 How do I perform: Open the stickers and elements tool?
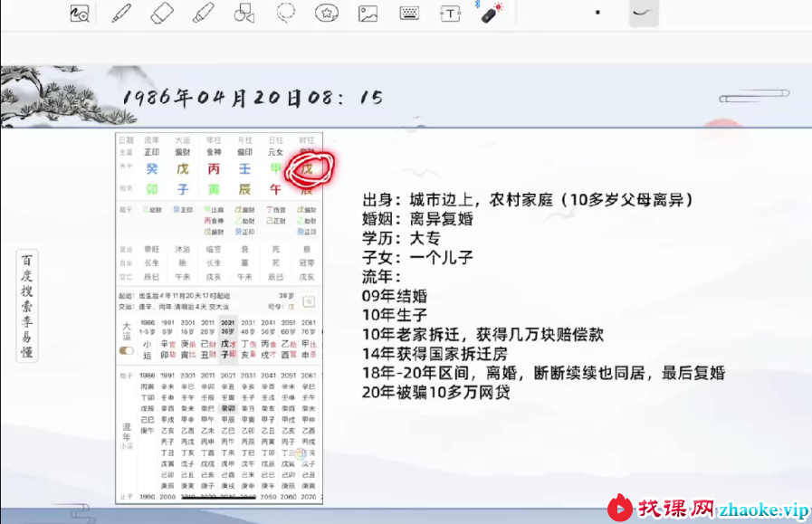pyautogui.click(x=327, y=14)
